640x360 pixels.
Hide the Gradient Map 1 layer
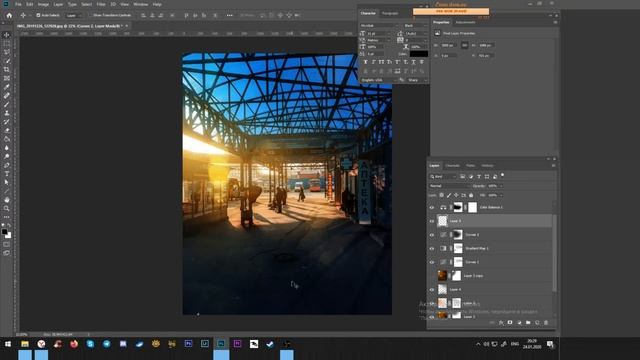tap(432, 248)
